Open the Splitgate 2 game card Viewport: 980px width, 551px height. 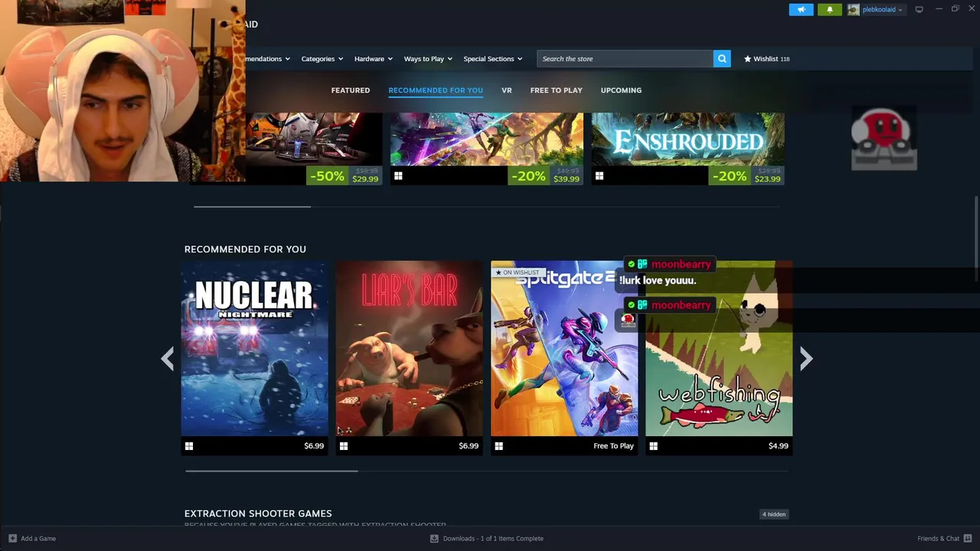(x=564, y=357)
